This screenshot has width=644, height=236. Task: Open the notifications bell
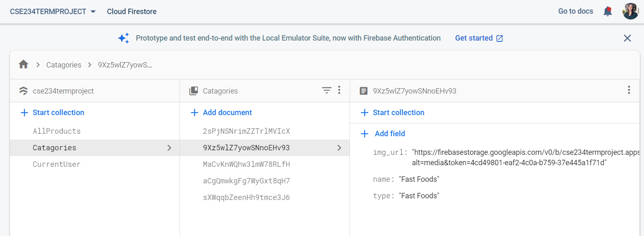(x=608, y=12)
